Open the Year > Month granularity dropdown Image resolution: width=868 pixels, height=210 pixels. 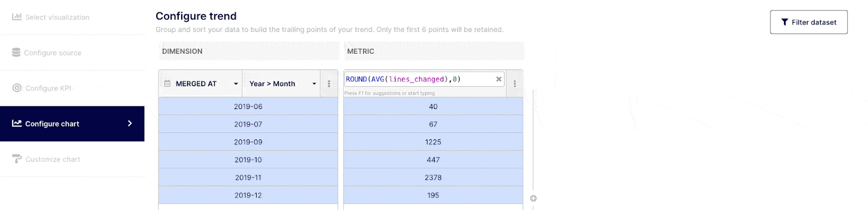click(282, 84)
